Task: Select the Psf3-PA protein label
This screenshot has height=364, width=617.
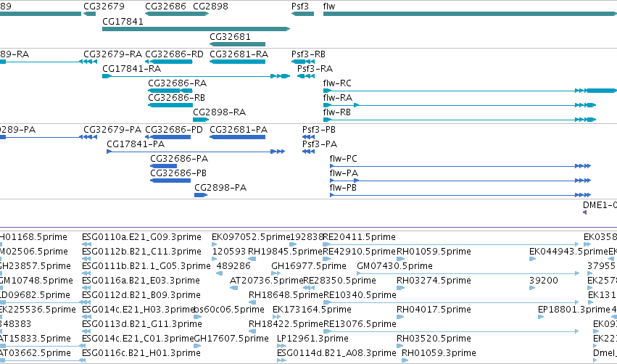Action: (x=320, y=144)
